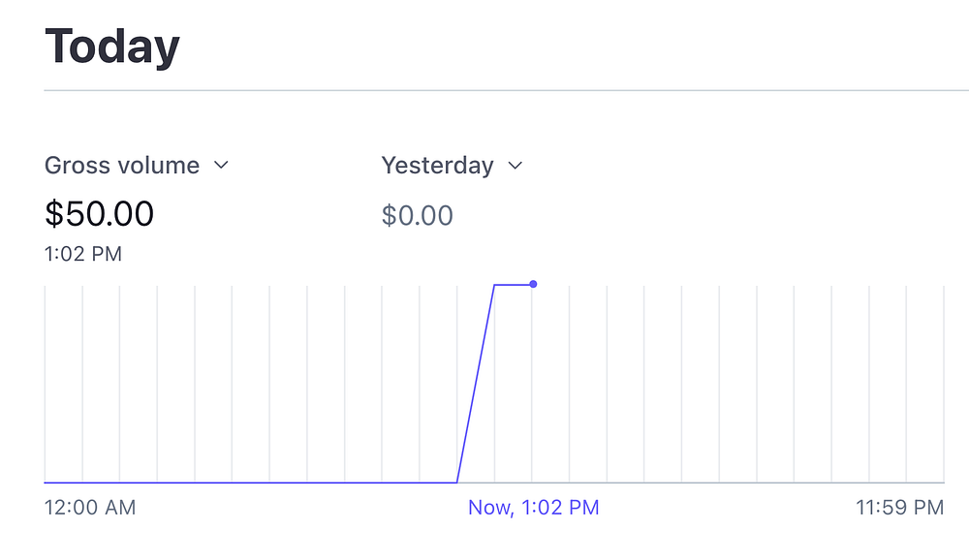Image resolution: width=969 pixels, height=560 pixels.
Task: Click the flat top segment before the dot
Action: click(x=514, y=285)
